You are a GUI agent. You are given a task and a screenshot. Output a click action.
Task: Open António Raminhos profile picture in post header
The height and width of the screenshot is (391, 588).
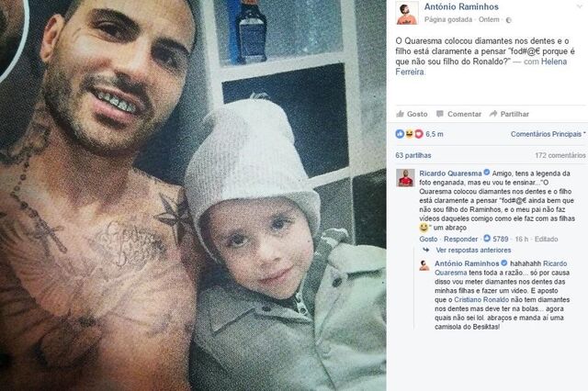[407, 13]
